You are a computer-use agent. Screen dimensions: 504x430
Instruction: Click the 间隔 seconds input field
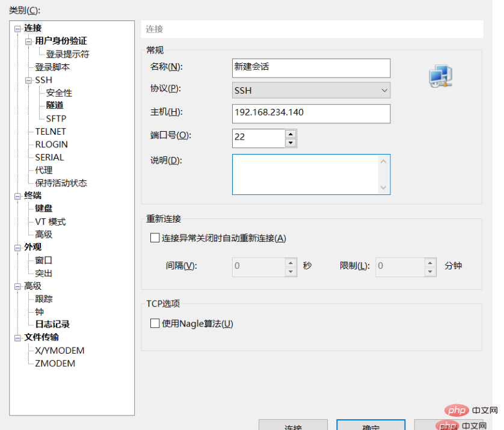click(259, 267)
